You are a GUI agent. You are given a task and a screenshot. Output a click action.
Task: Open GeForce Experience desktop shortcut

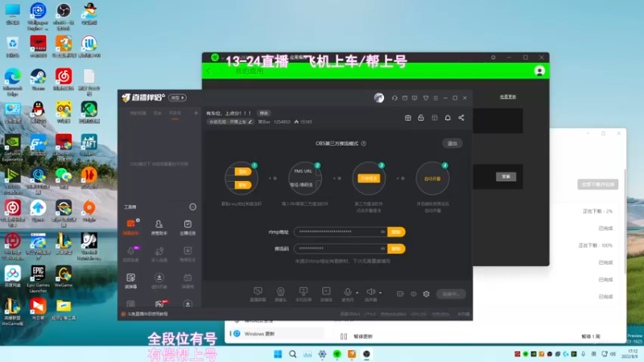click(13, 148)
